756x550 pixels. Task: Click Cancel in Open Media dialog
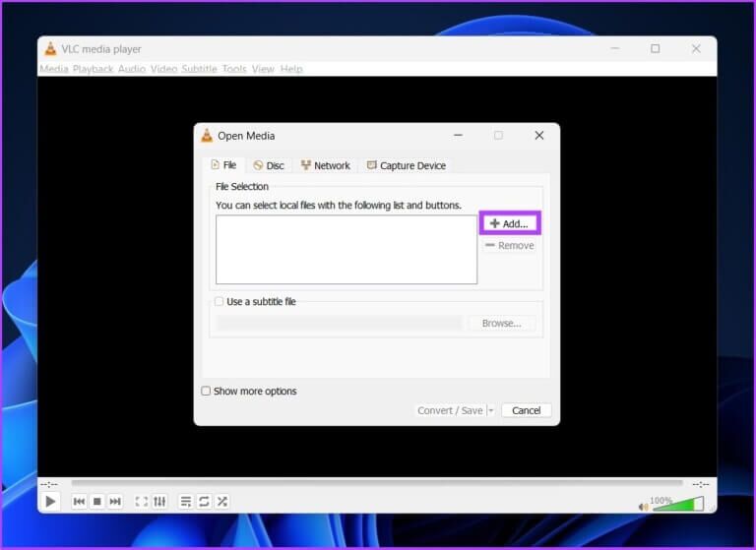(x=526, y=410)
